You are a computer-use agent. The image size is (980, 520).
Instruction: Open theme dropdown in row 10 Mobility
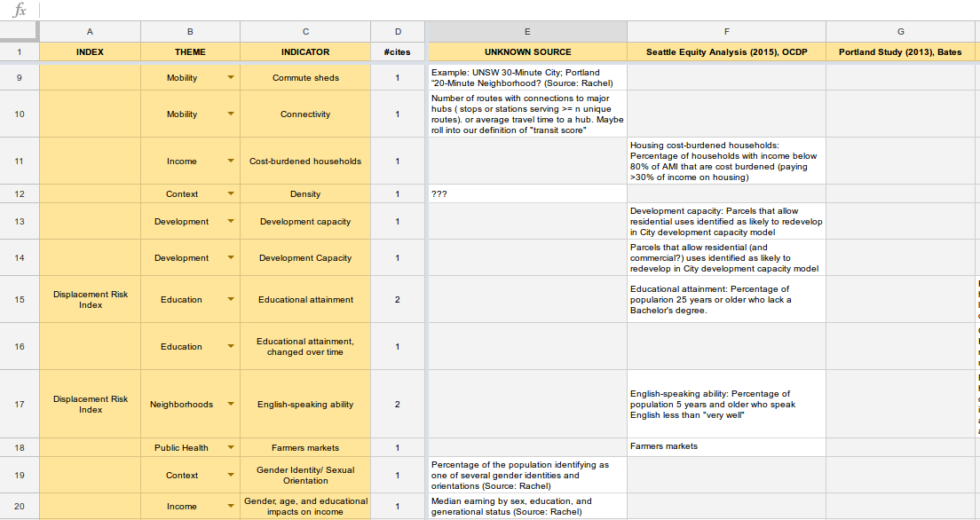click(x=231, y=114)
